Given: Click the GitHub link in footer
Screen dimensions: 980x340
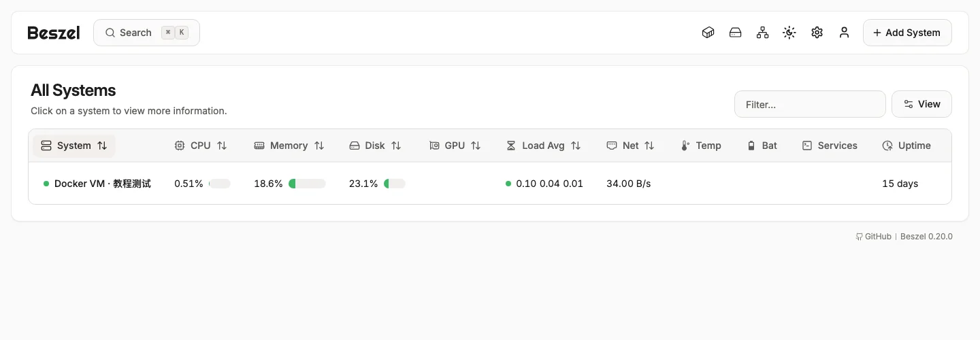Looking at the screenshot, I should (874, 237).
